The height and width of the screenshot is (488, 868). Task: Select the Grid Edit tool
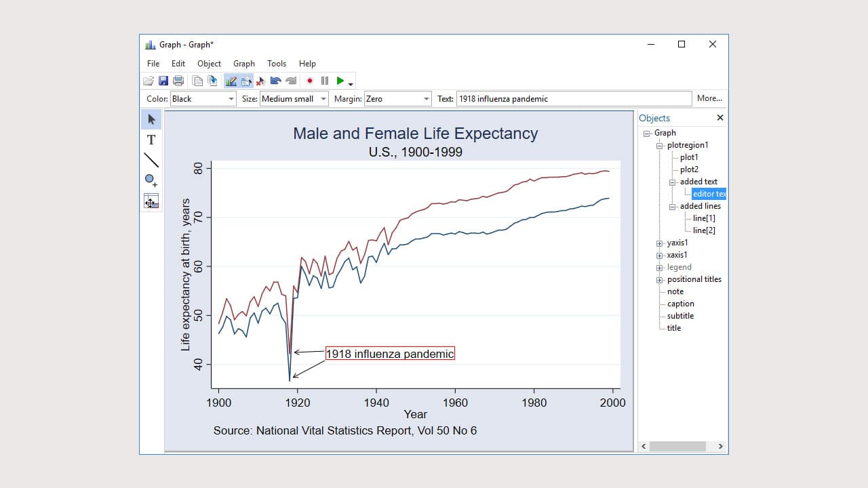[x=151, y=201]
